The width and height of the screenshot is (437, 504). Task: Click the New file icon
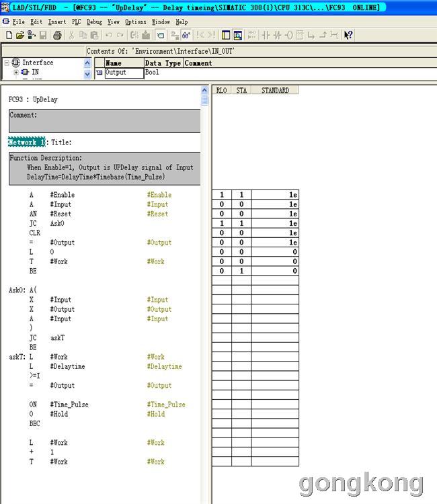9,35
